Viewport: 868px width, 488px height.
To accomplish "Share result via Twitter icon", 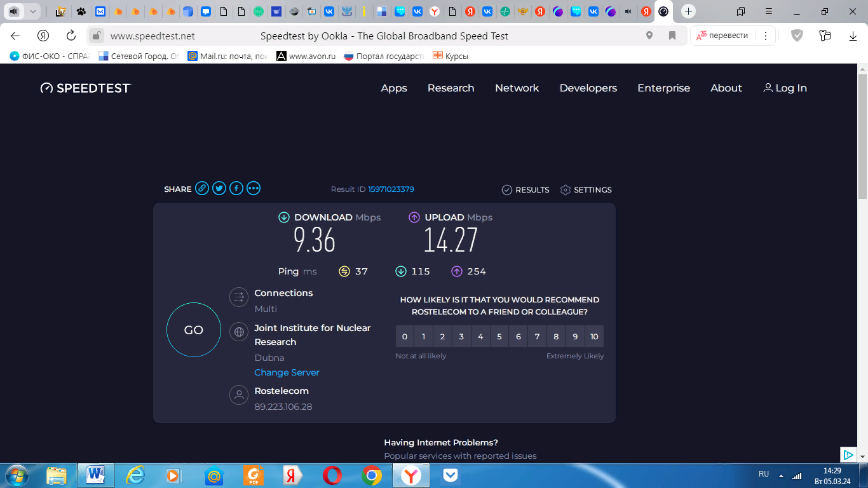I will (219, 188).
